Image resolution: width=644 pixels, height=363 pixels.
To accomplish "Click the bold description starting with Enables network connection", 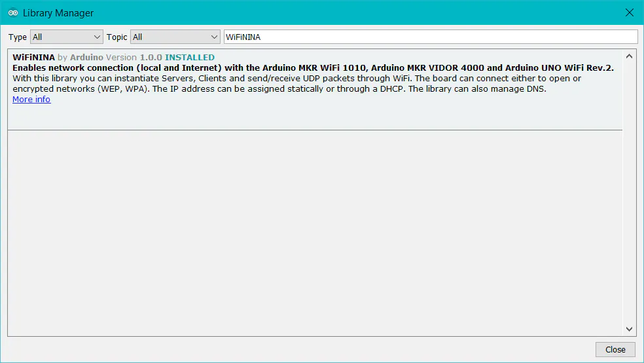I will 313,68.
